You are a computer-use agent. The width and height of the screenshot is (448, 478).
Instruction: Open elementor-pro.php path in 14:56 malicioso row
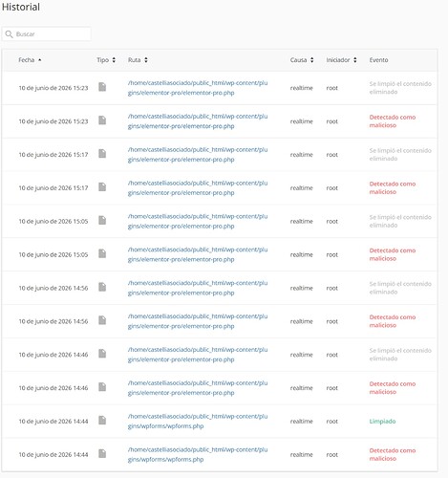pos(198,321)
